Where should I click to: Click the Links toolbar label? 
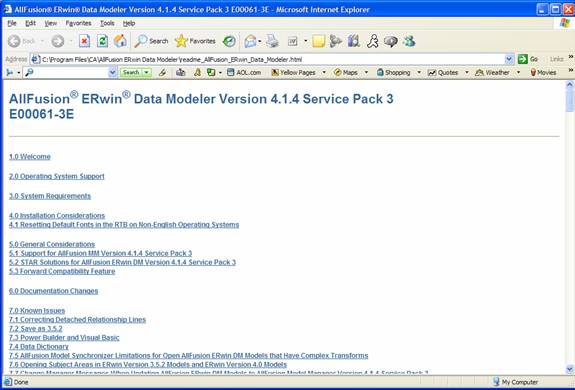[x=557, y=59]
